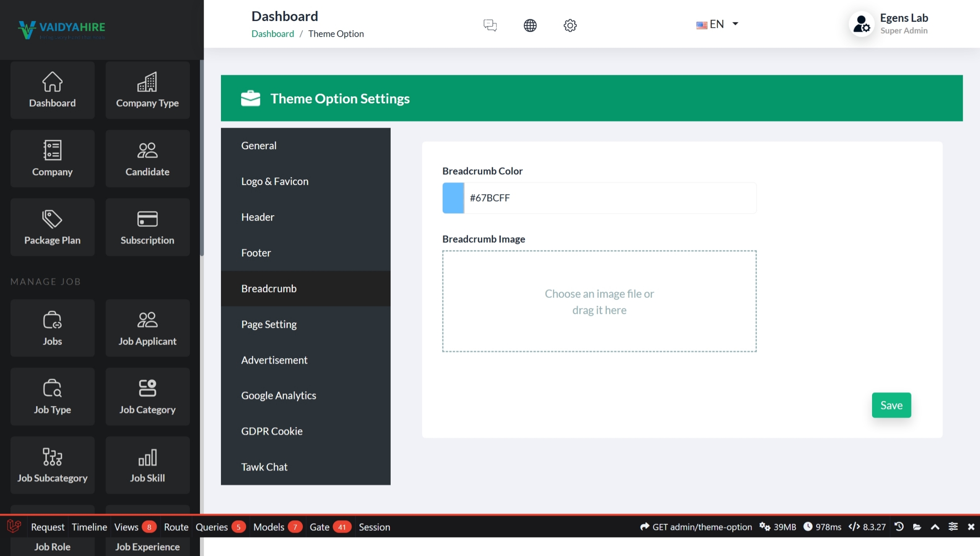The image size is (980, 556).
Task: Expand the EN language dropdown
Action: [718, 24]
